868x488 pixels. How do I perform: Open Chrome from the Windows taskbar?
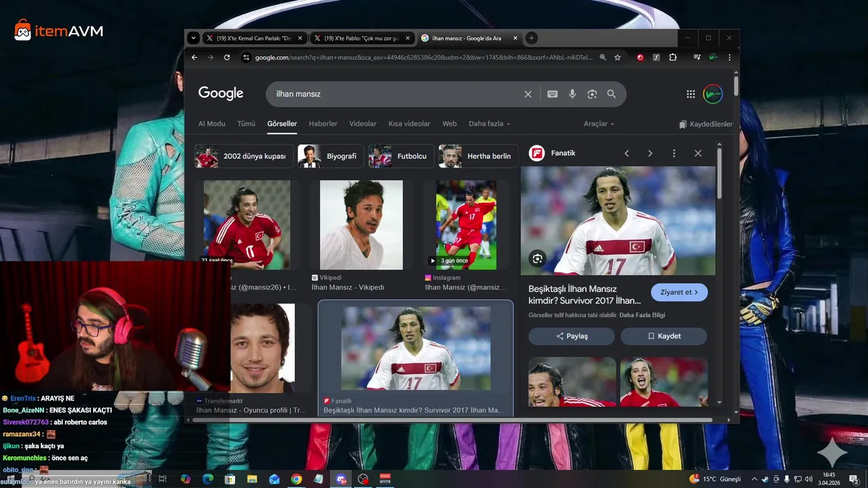(296, 479)
